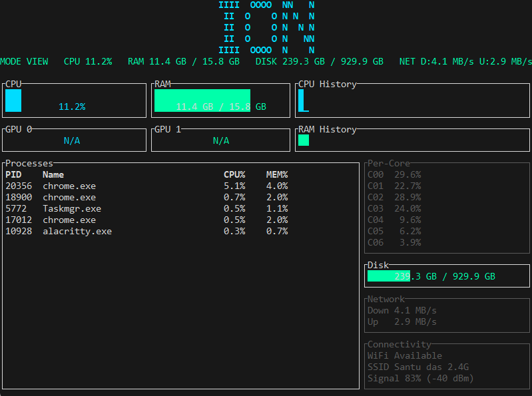Screen dimensions: 532x396
Task: Click the 11.2% value in CPU panel
Action: click(72, 106)
